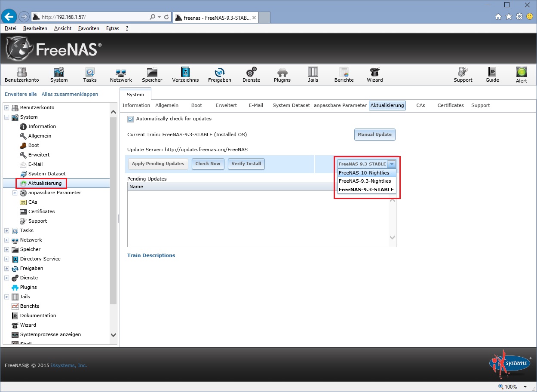Open Benutzerkonto in top toolbar
Screen dimensions: 537x392
coord(21,74)
